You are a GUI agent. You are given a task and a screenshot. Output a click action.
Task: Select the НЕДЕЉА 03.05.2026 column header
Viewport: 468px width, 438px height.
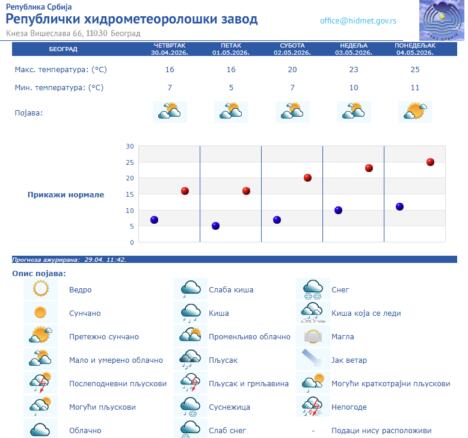pos(354,49)
